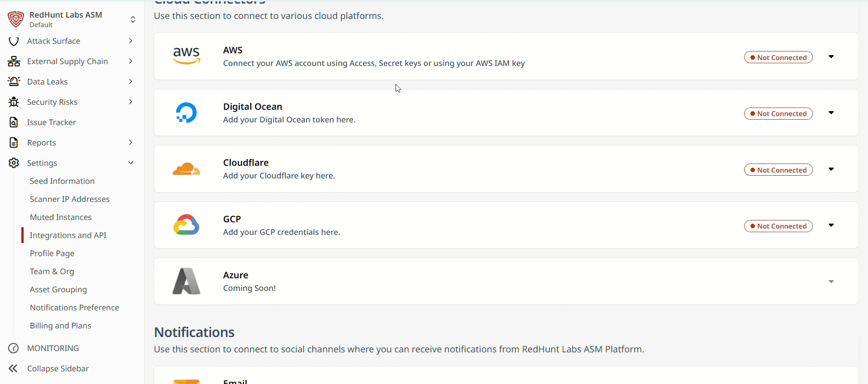Expand the Data Leaks chevron
The width and height of the screenshot is (868, 384).
131,81
